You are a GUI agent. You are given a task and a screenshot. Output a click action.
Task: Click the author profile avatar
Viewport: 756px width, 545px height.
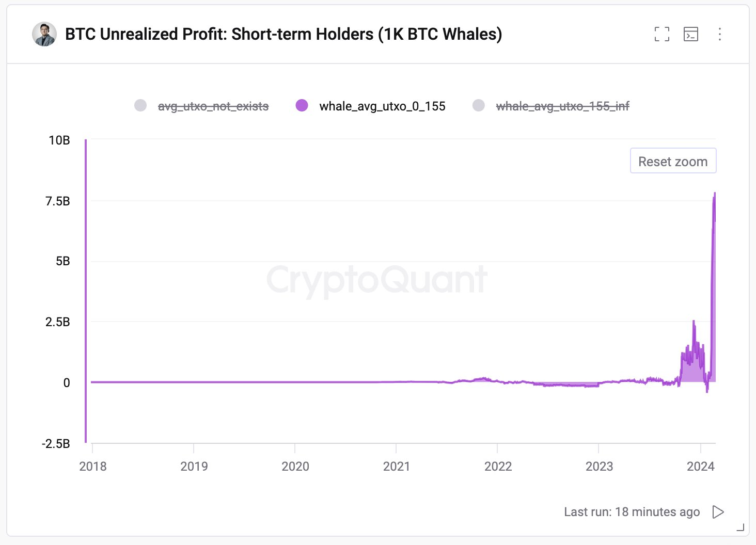tap(44, 34)
